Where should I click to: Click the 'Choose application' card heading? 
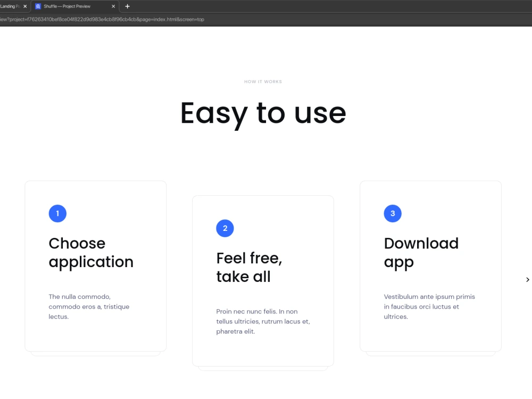91,253
